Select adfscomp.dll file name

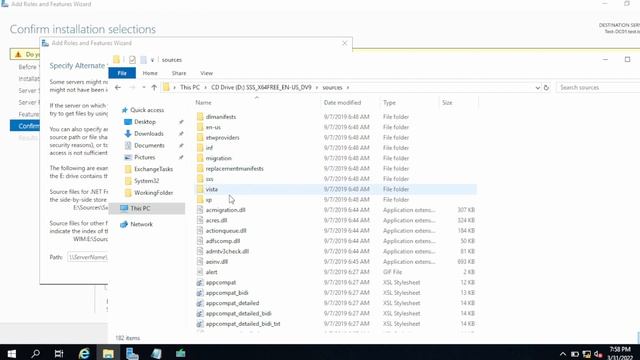point(222,241)
